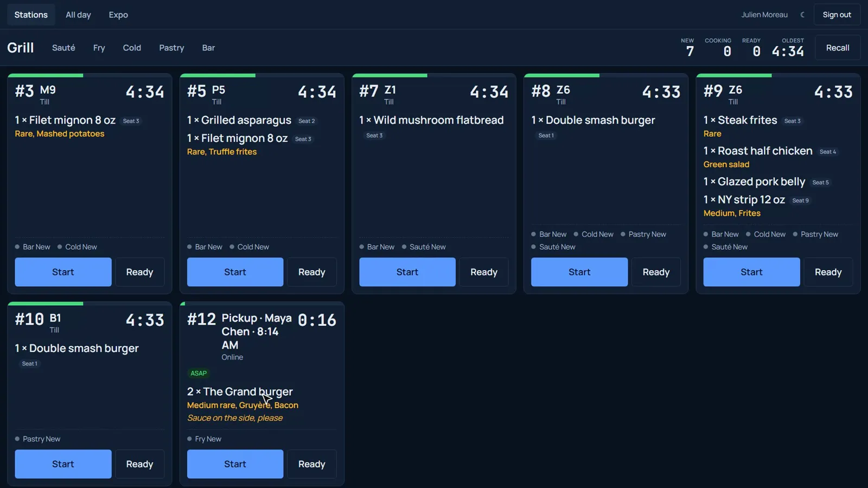Screen dimensions: 868x488
Task: Select the Sauté station
Action: [63, 48]
